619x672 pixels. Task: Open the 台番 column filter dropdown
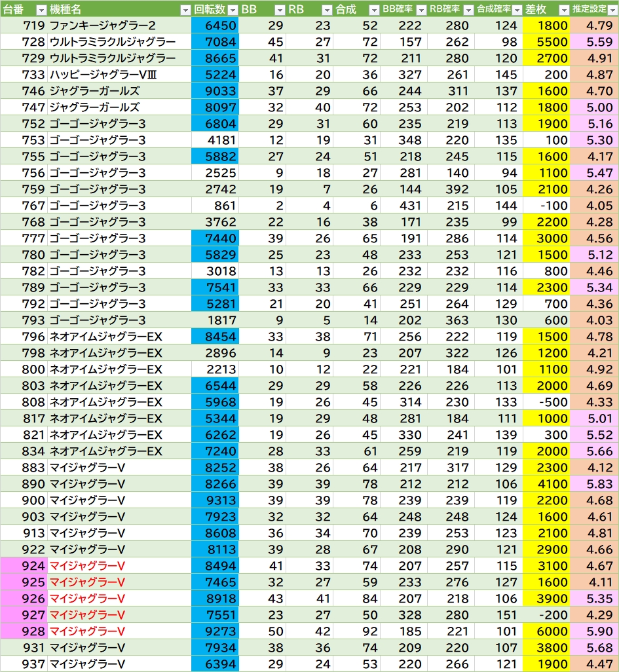click(41, 10)
